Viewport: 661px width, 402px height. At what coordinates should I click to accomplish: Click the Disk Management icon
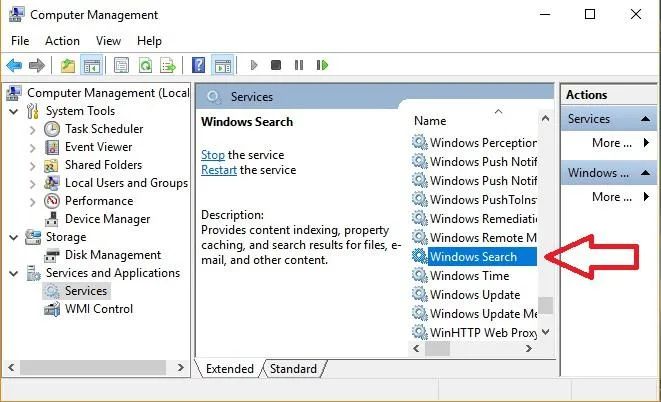(51, 255)
